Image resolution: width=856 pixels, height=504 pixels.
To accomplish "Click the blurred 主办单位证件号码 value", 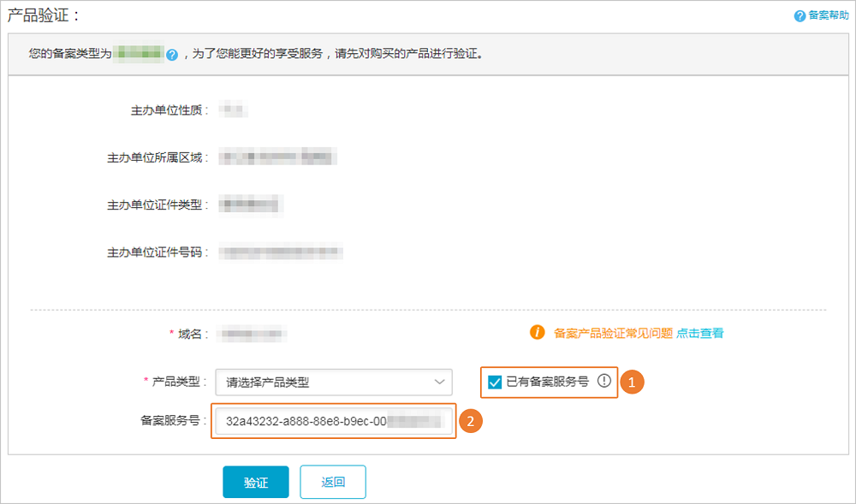I will pyautogui.click(x=281, y=252).
